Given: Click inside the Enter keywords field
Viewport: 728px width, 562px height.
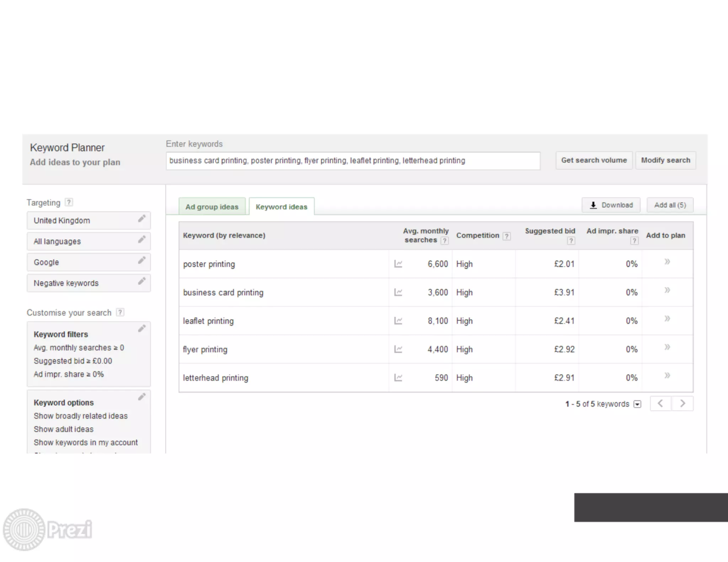Looking at the screenshot, I should [353, 161].
